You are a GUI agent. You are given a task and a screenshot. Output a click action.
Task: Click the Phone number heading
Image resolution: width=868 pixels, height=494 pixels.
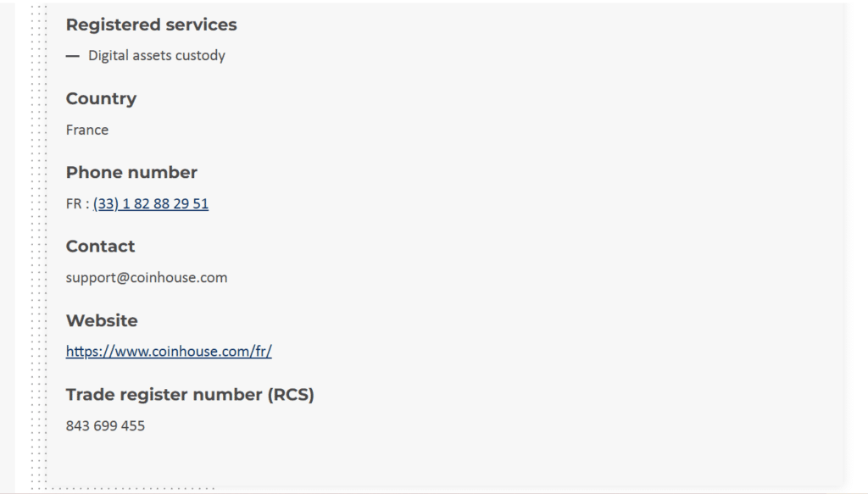(131, 172)
